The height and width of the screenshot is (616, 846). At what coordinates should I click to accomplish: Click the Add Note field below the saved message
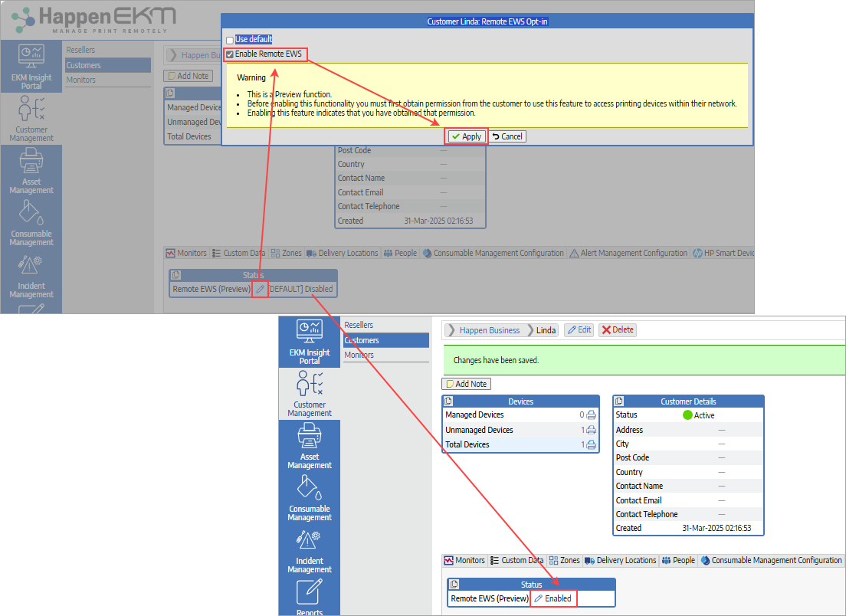pos(466,384)
